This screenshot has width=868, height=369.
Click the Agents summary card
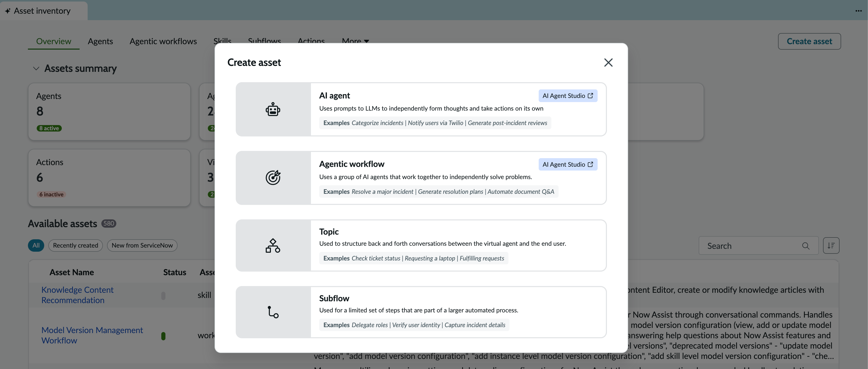[x=109, y=112]
